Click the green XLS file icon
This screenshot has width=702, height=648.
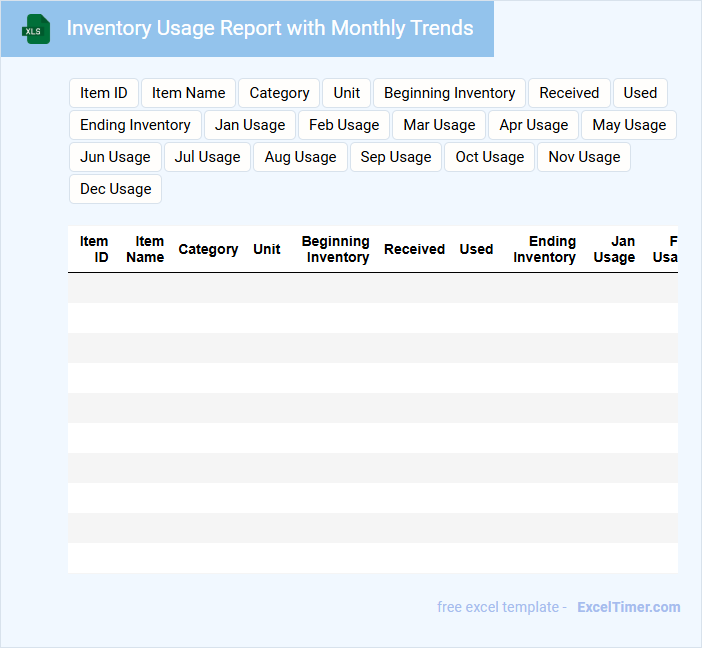(x=36, y=29)
